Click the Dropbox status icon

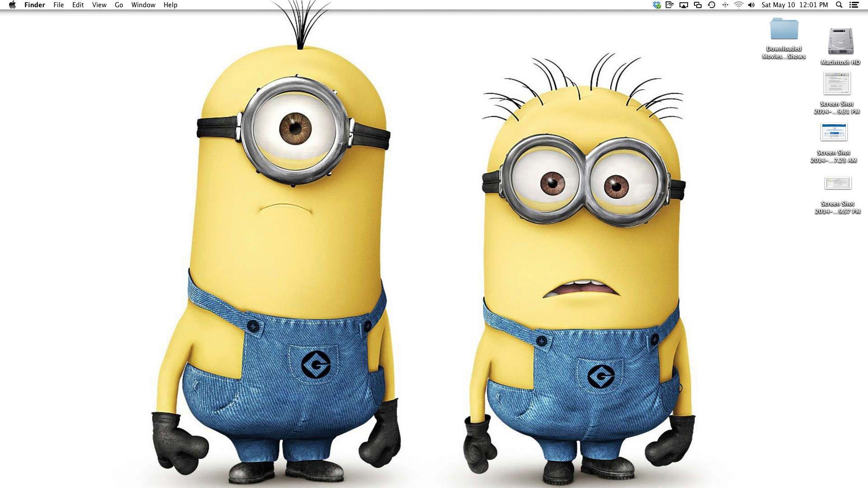click(657, 5)
